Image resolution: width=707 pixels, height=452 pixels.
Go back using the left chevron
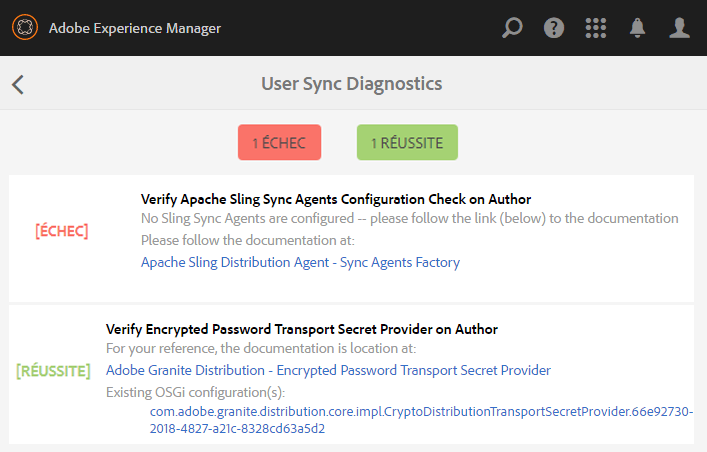click(x=18, y=84)
